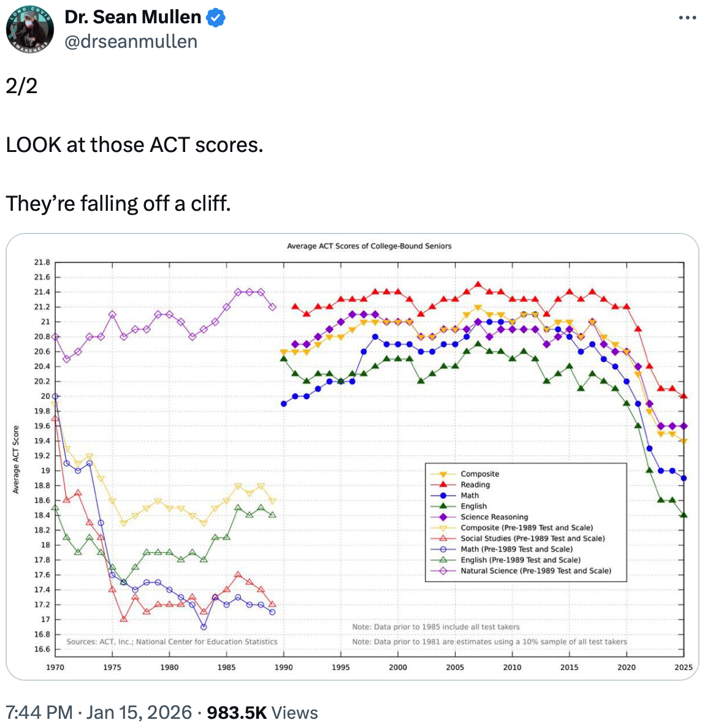Click the 983.5K Views count

coord(262,713)
